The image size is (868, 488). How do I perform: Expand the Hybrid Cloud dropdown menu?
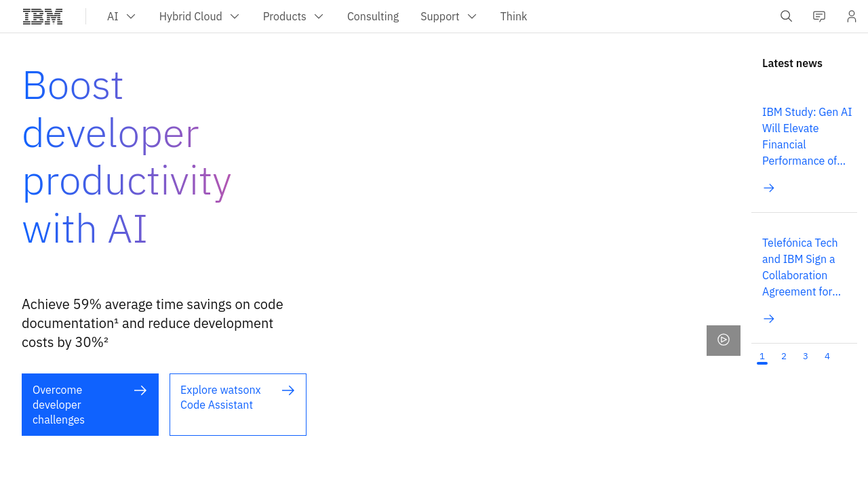[x=199, y=16]
